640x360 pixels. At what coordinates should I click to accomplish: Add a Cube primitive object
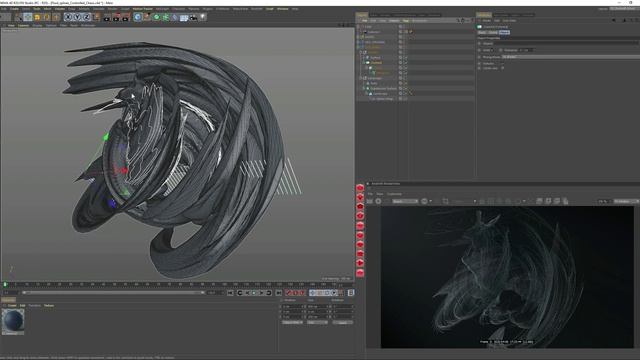138,17
